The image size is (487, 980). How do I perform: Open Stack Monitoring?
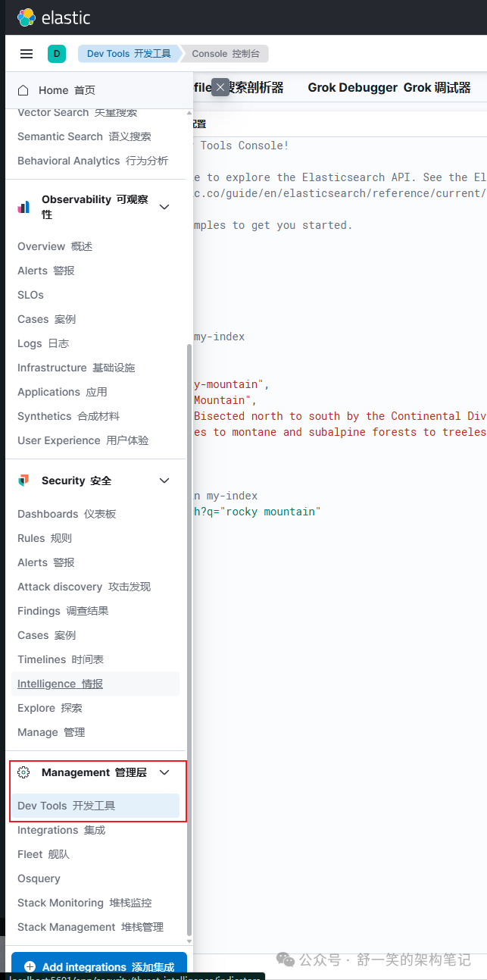(84, 903)
